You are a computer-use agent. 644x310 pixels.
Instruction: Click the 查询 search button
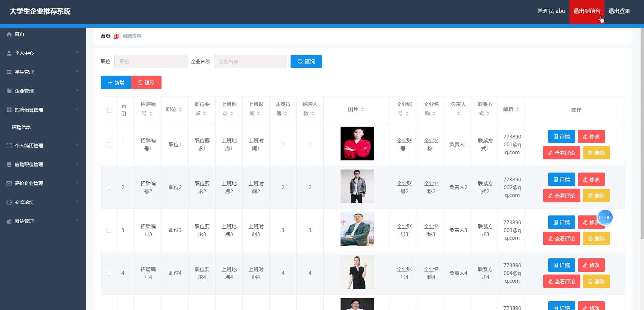click(x=306, y=61)
